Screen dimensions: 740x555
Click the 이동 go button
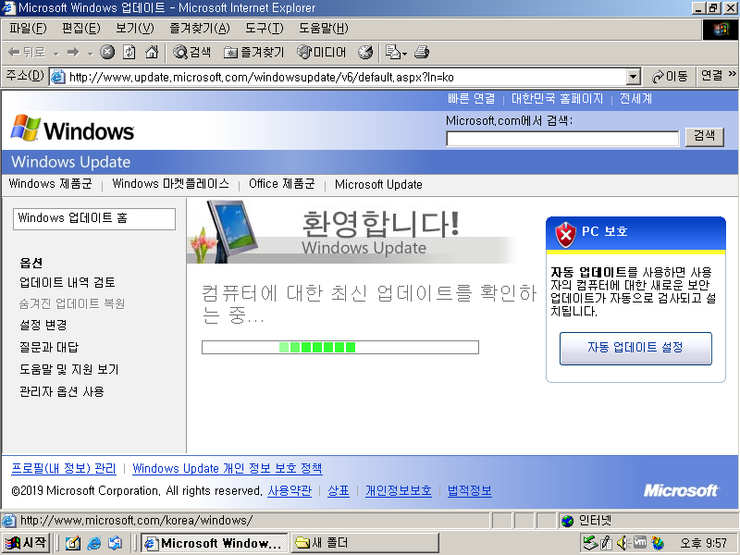point(669,76)
